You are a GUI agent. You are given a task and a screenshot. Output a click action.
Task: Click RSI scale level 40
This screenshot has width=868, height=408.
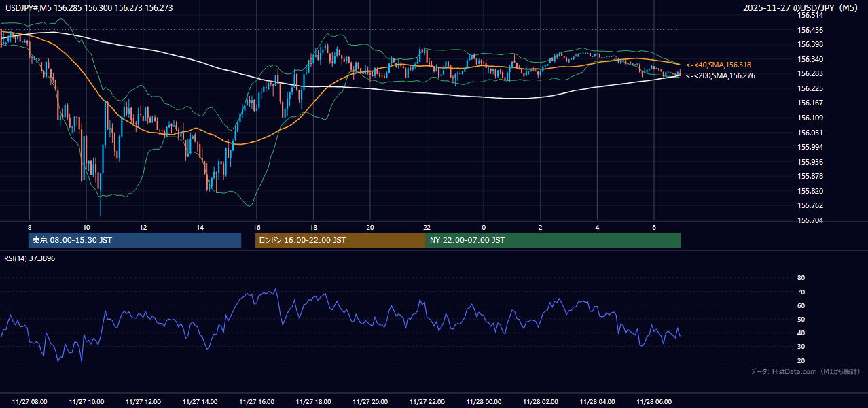(x=801, y=333)
